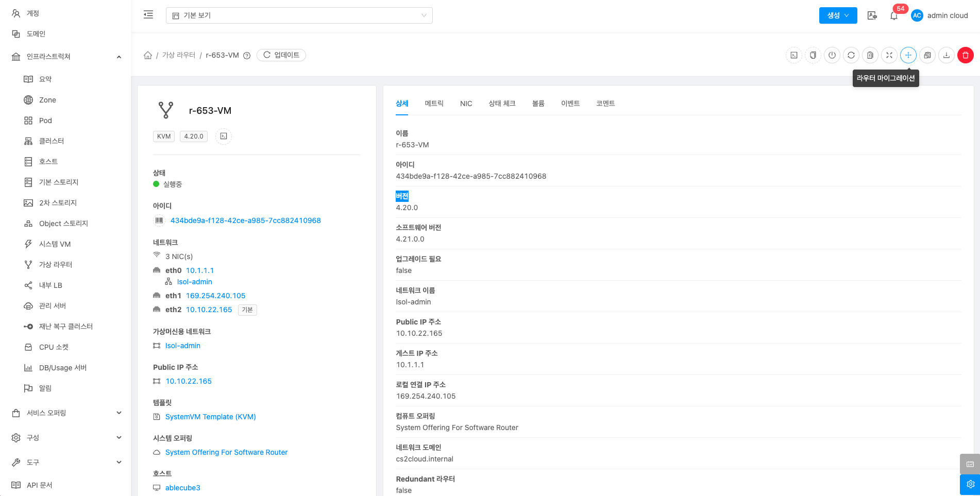Click the 업데이트 refresh button
Screen dimensions: 980x496
point(281,55)
